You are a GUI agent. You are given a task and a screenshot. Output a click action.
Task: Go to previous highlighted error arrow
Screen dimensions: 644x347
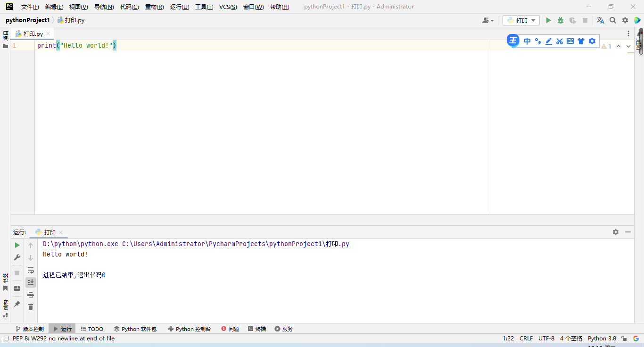619,46
